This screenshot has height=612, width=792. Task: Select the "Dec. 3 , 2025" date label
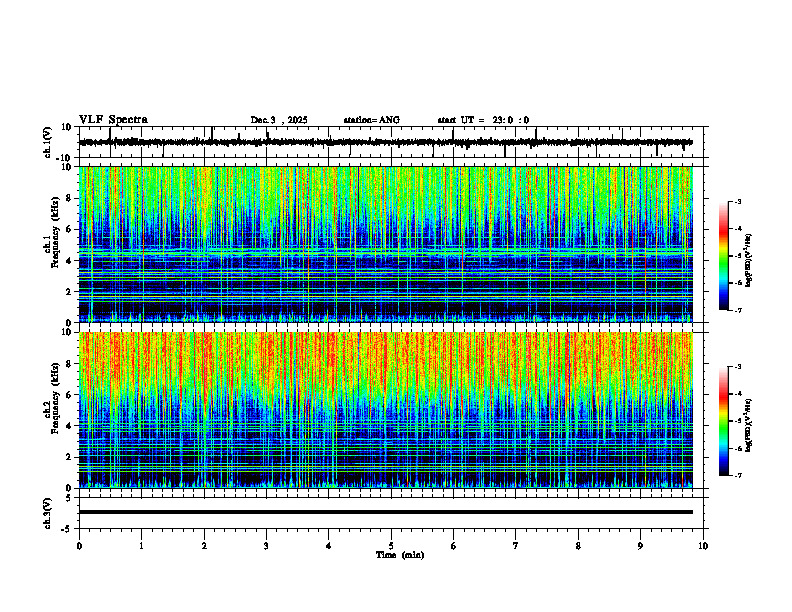click(x=279, y=120)
